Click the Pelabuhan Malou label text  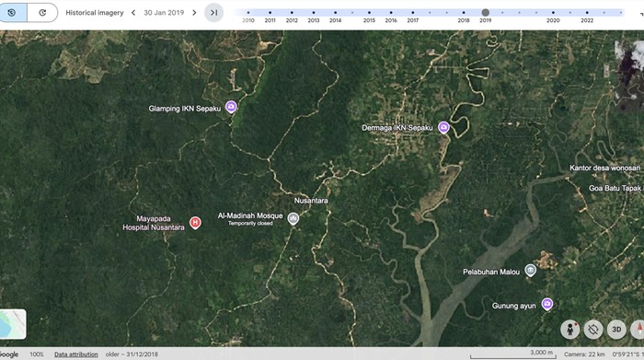point(491,272)
